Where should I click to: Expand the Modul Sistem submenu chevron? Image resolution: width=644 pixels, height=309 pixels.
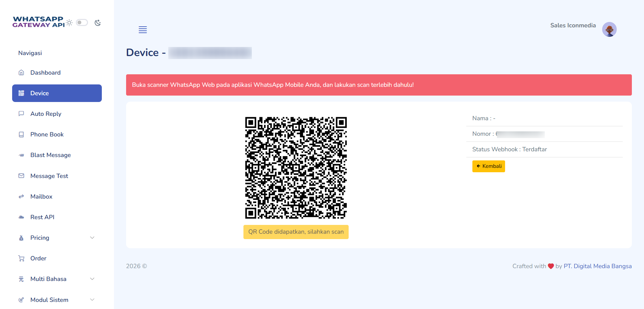(92, 300)
